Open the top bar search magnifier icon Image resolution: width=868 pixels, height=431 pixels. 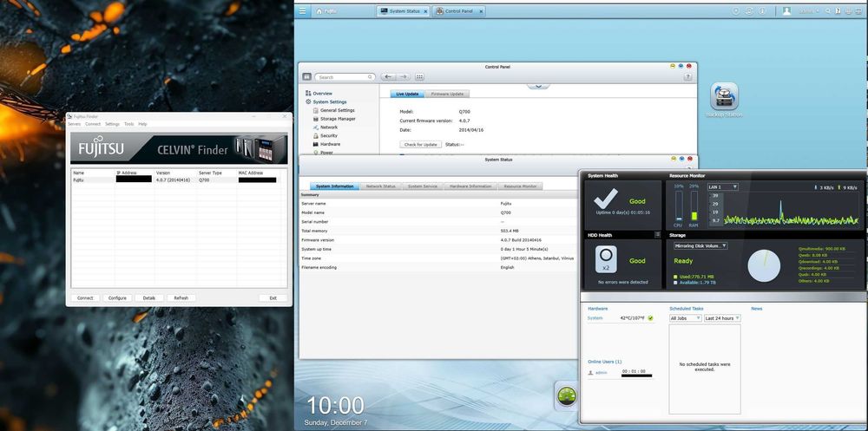828,11
